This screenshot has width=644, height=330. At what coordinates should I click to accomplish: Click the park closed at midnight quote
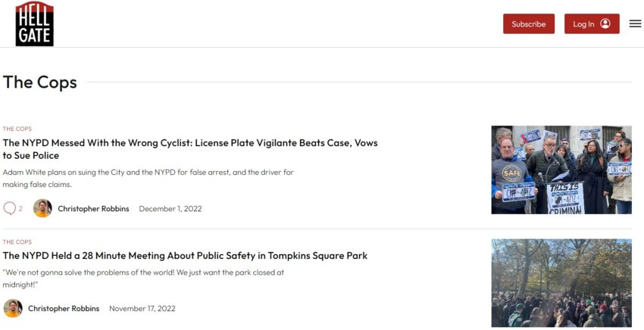[143, 279]
